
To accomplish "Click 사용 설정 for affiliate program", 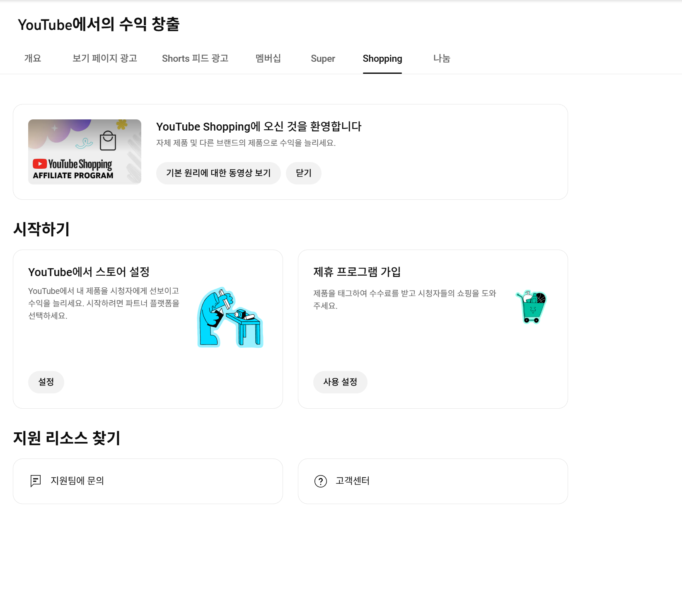I will pyautogui.click(x=340, y=382).
